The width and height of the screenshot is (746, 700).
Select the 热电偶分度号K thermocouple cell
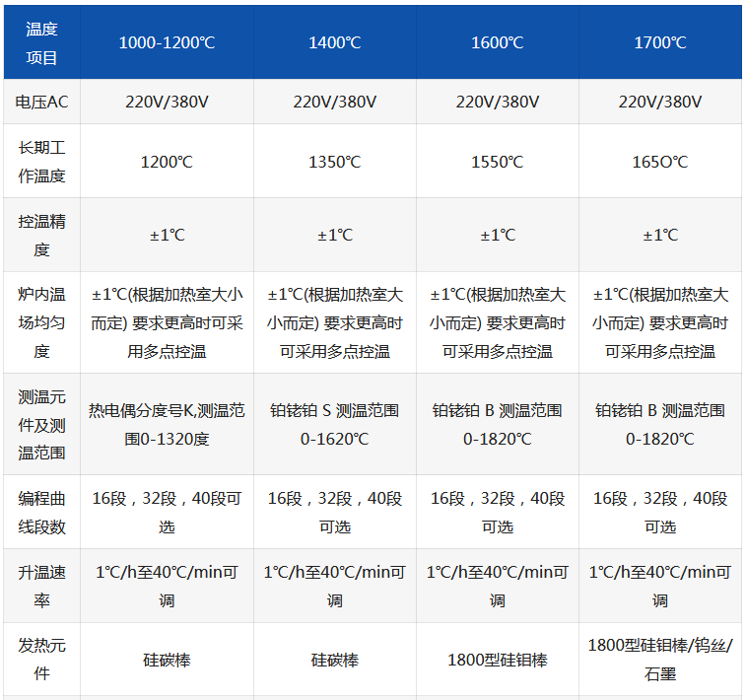tap(167, 424)
